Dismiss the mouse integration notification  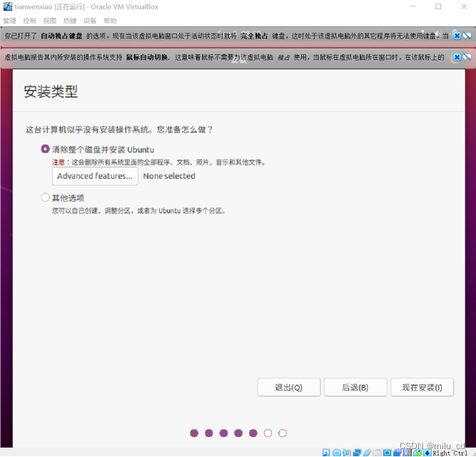[x=457, y=57]
